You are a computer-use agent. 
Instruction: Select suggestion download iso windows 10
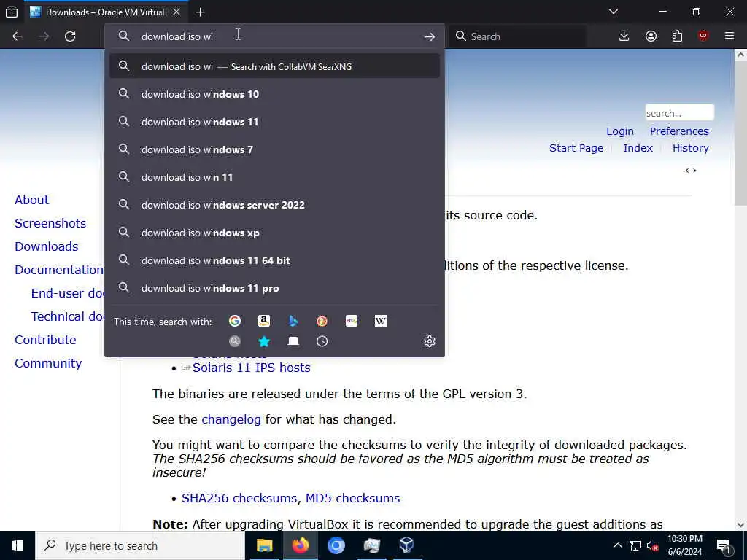(274, 94)
